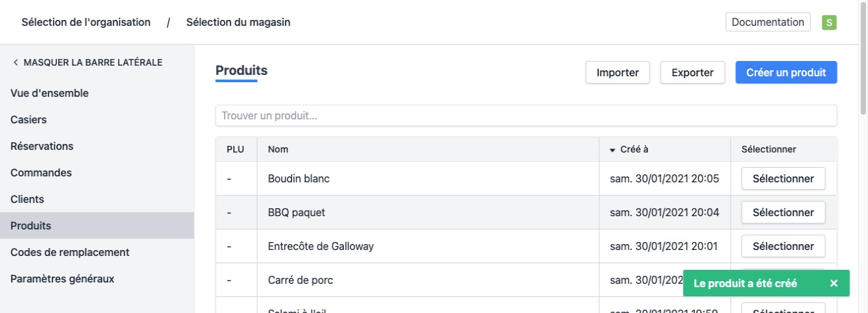Dismiss the product created notification
This screenshot has height=313, width=868.
point(834,283)
